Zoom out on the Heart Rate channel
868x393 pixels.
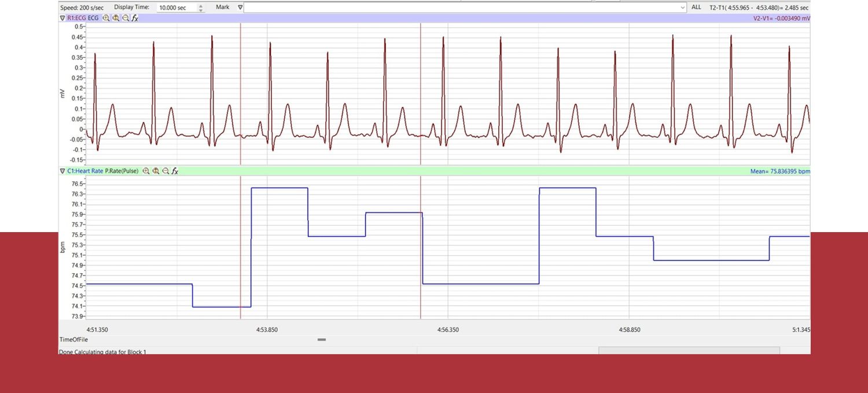point(165,171)
